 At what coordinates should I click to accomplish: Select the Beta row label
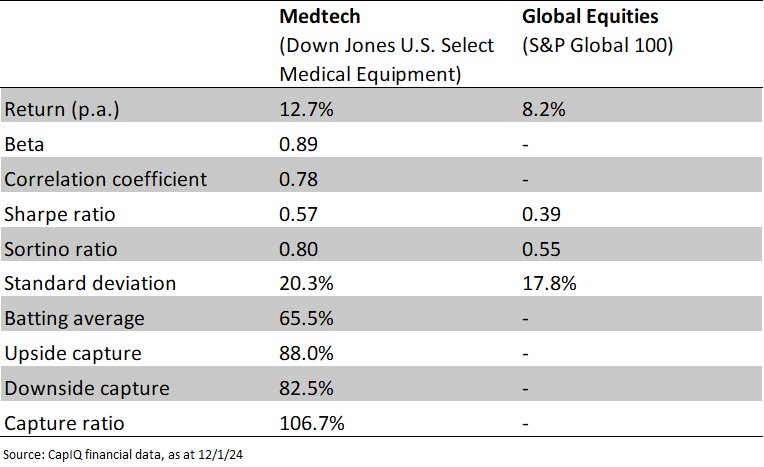pyautogui.click(x=27, y=144)
